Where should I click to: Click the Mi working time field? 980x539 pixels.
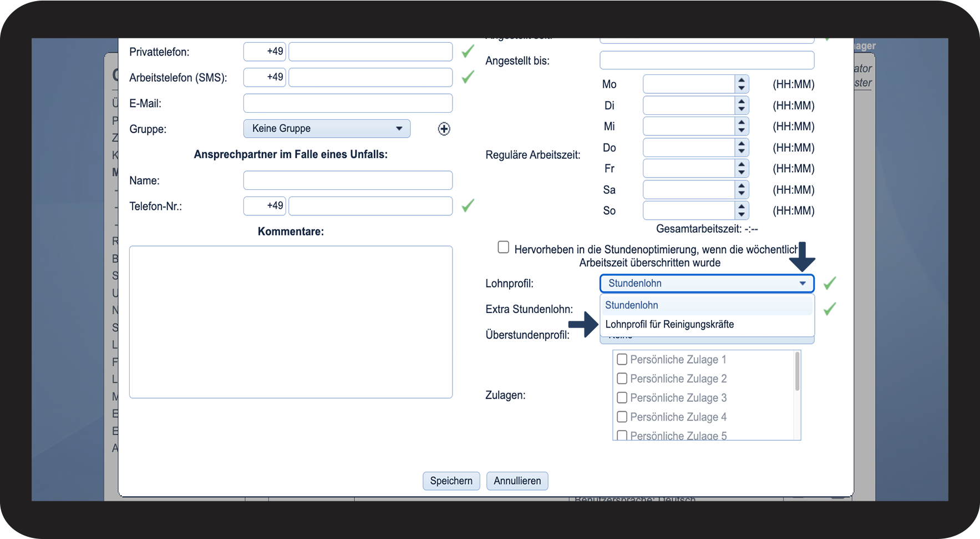click(689, 127)
